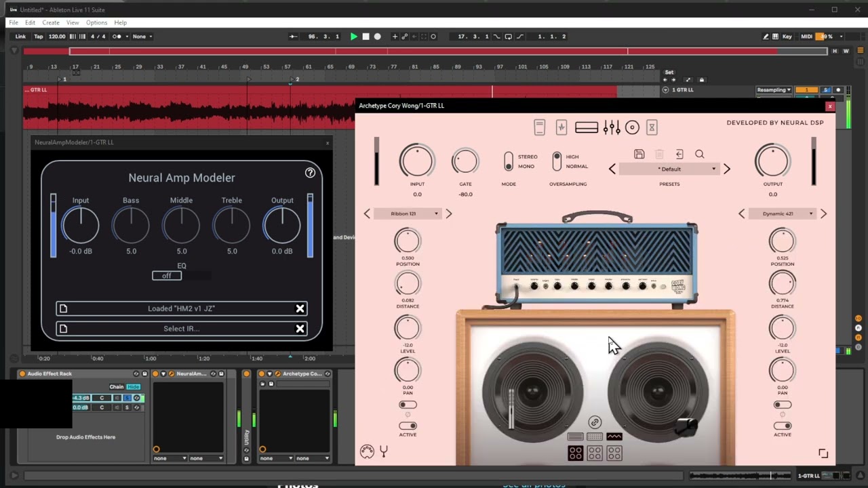Click the model file icon beside HM2 v1 JZ

point(63,308)
